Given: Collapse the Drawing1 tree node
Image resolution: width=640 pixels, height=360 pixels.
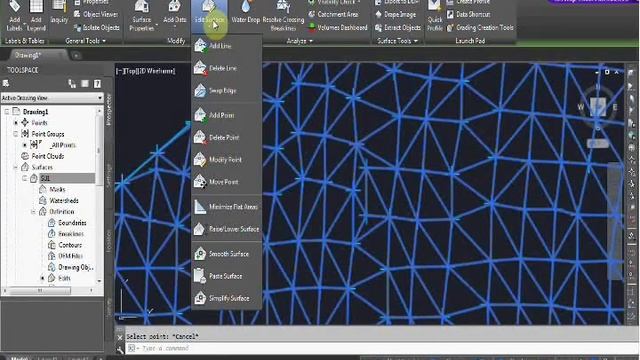Looking at the screenshot, I should [x=7, y=111].
